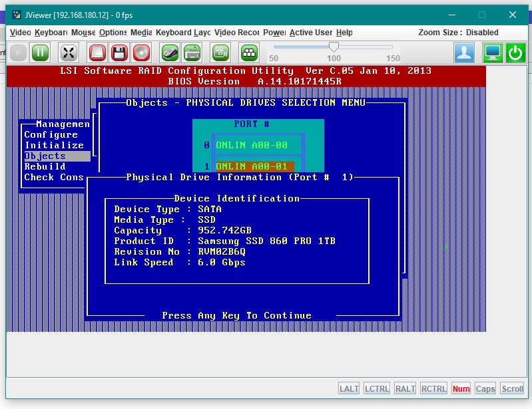Toggle the Caps lock indicator
Image resolution: width=532 pixels, height=409 pixels.
click(x=485, y=388)
